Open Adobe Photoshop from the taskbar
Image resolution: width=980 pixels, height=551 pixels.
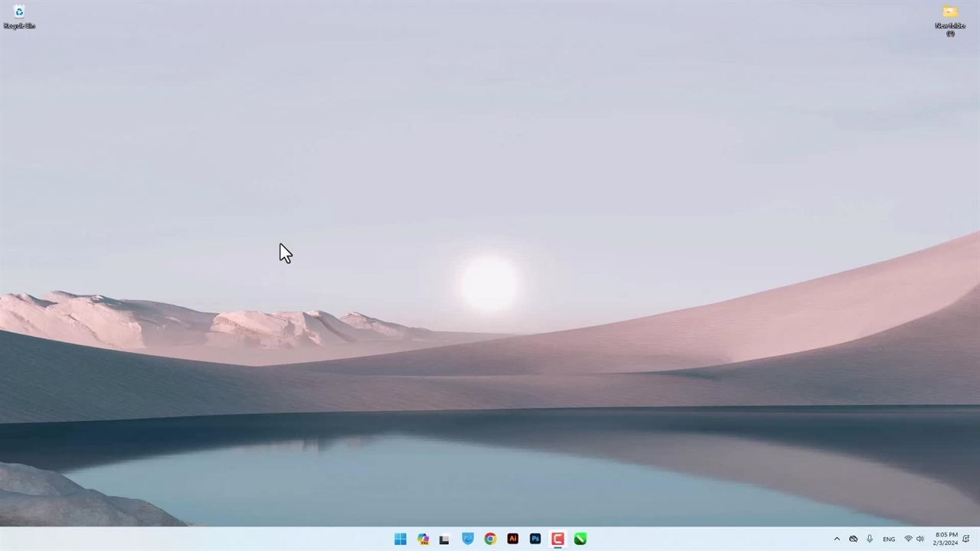point(535,539)
